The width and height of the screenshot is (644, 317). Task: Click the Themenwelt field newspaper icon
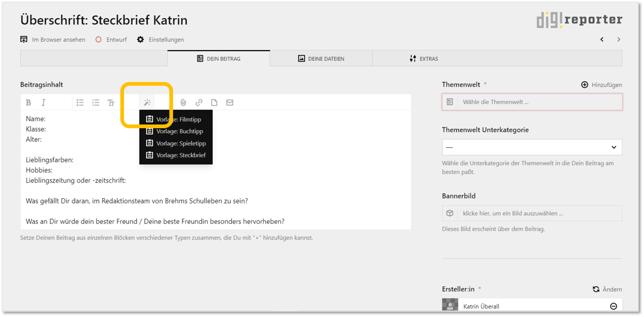[x=450, y=102]
